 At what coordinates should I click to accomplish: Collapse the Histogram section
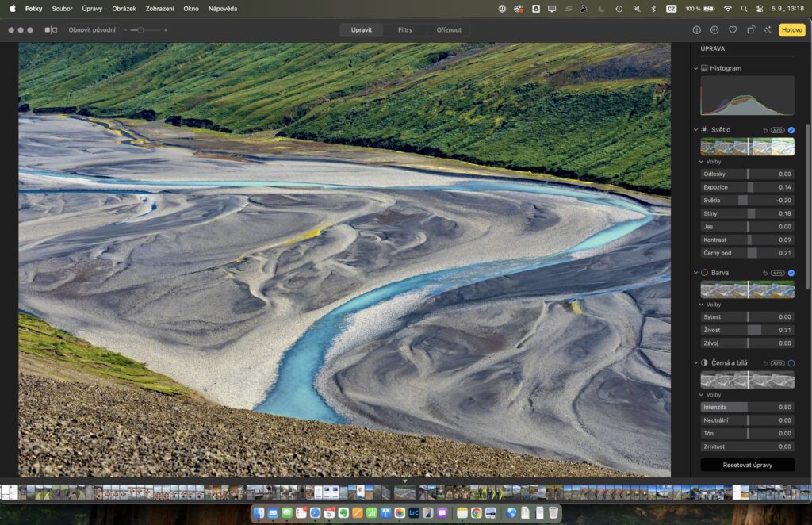696,68
